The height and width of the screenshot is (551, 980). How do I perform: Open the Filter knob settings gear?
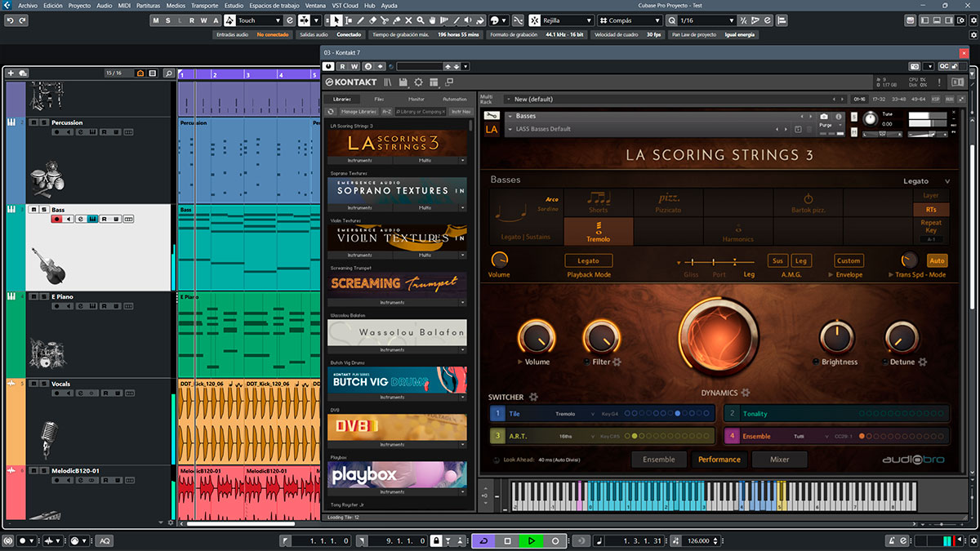coord(617,362)
